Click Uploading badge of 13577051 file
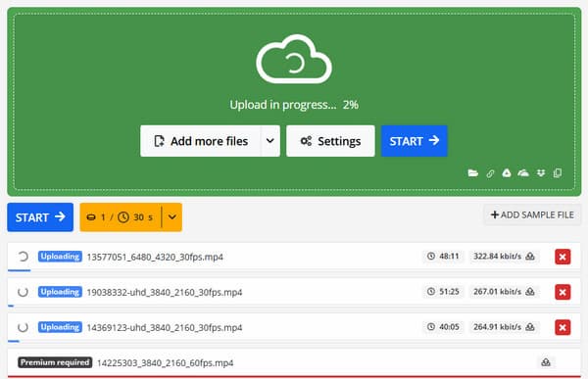This screenshot has height=379, width=588. pos(60,257)
